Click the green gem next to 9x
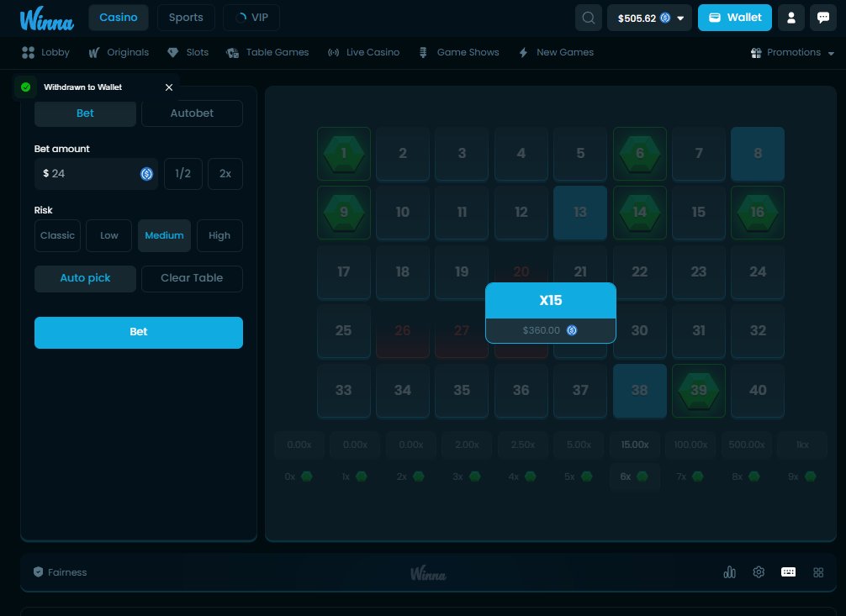Image resolution: width=846 pixels, height=616 pixels. 811,476
